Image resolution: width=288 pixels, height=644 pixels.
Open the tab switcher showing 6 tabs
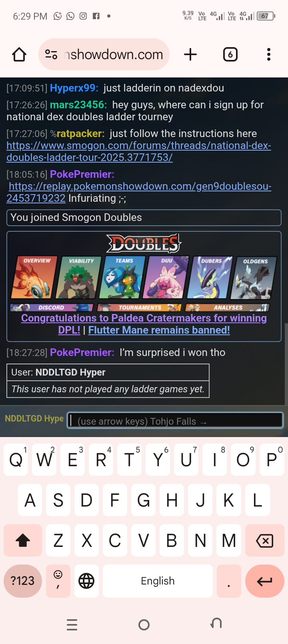click(x=230, y=54)
